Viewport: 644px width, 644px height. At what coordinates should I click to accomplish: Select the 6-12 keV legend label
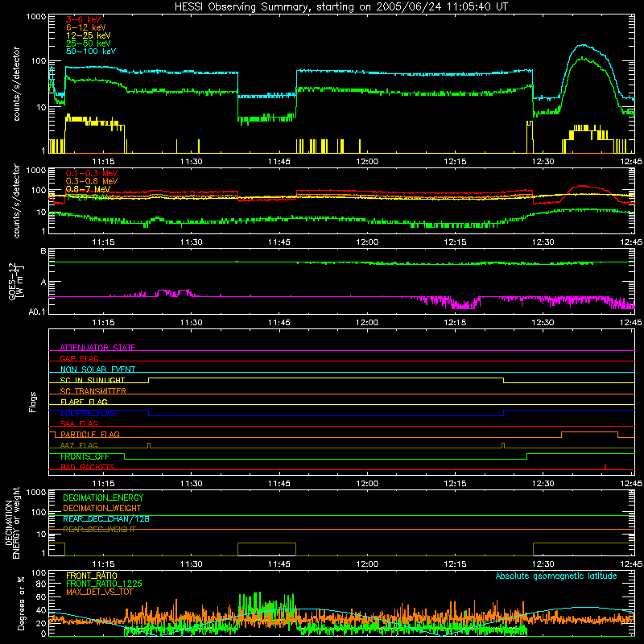pos(85,27)
